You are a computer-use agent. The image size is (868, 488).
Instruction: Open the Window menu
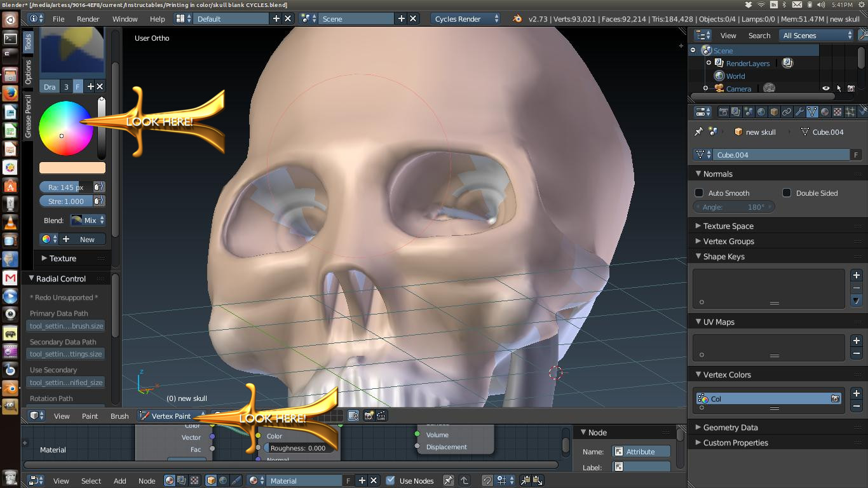[125, 18]
